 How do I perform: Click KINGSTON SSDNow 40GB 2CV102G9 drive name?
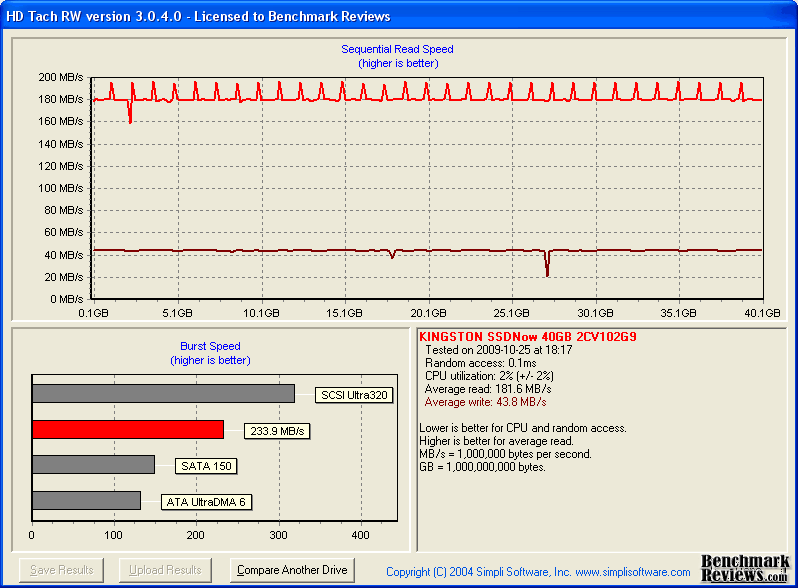528,337
